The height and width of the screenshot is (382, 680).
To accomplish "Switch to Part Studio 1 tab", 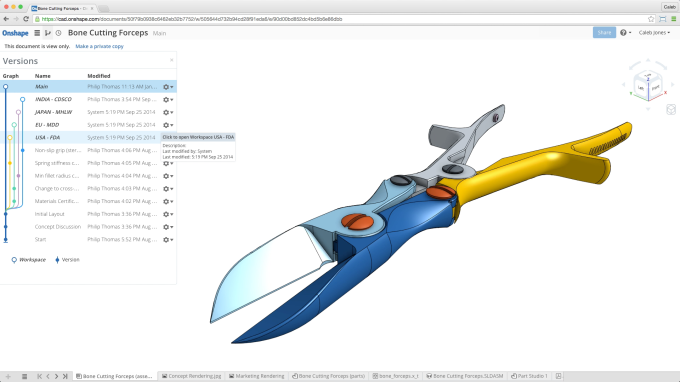I will (x=529, y=376).
